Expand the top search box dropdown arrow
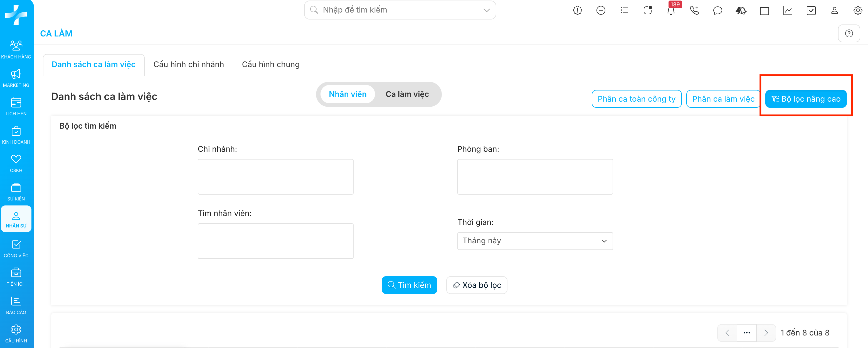 pyautogui.click(x=486, y=10)
